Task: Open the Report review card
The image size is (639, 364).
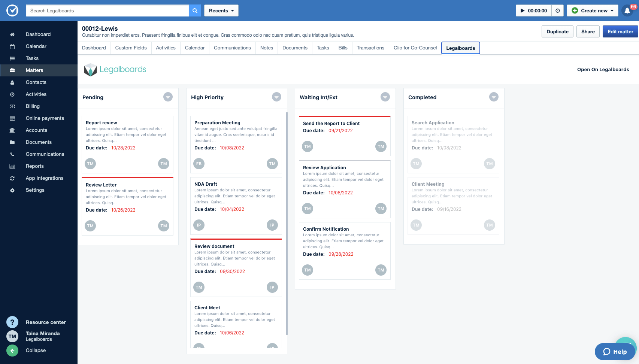Action: [x=127, y=145]
